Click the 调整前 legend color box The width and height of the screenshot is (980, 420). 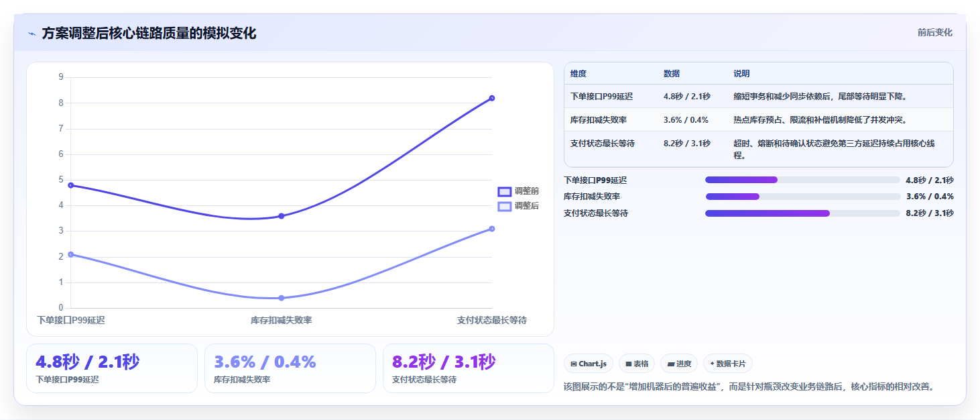point(505,192)
